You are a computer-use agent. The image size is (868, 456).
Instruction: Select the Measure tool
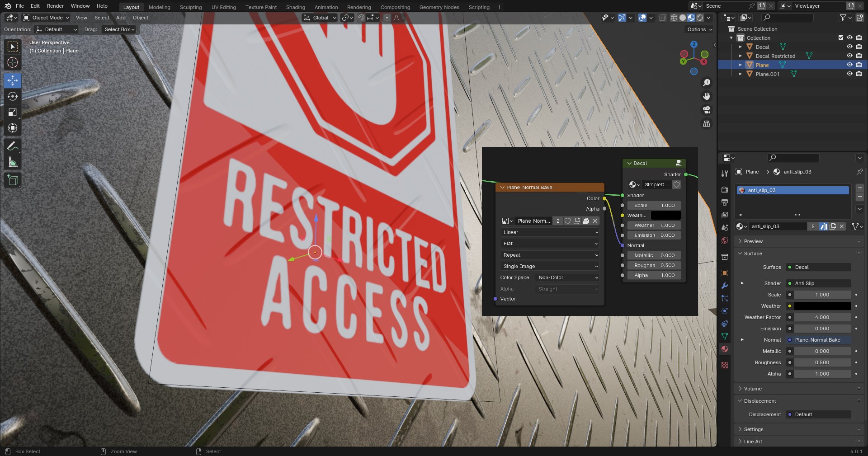click(x=12, y=162)
